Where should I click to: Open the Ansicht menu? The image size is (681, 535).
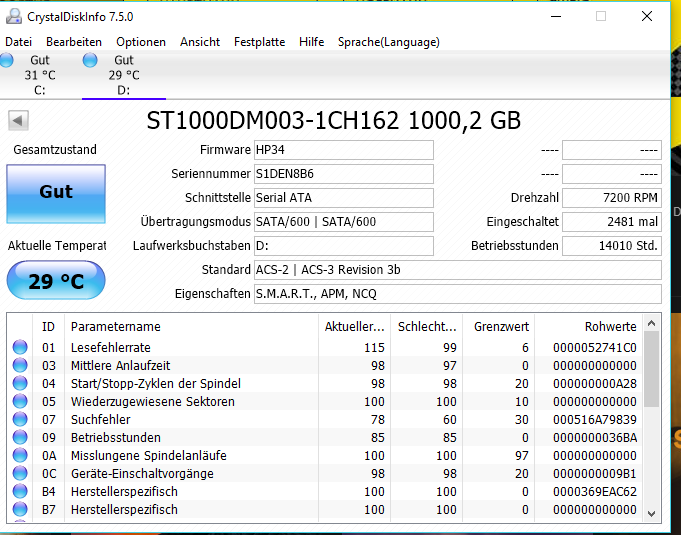(x=200, y=42)
